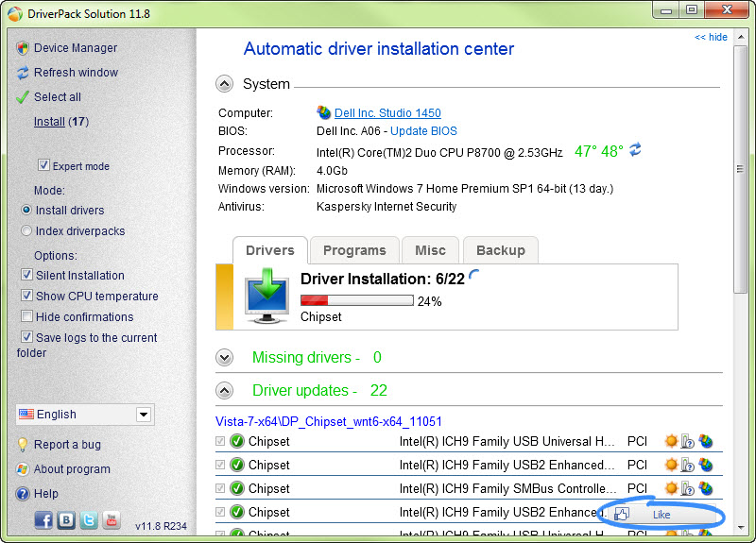Click the 24% installation progress bar

point(357,300)
